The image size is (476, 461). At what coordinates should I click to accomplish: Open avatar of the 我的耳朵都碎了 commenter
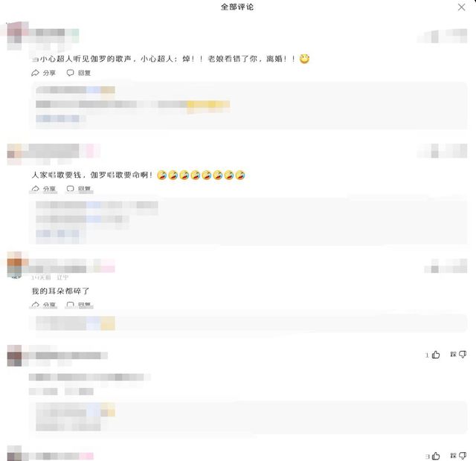14,265
